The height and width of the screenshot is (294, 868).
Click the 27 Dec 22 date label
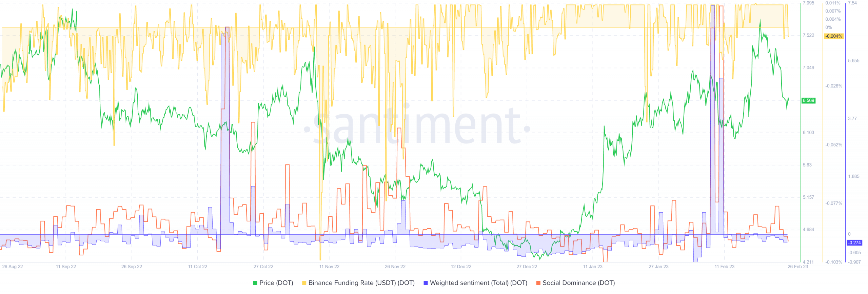click(x=527, y=267)
